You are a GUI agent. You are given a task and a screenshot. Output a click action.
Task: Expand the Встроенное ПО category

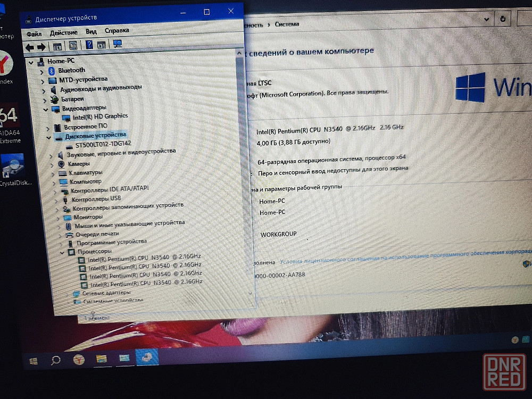[x=48, y=128]
